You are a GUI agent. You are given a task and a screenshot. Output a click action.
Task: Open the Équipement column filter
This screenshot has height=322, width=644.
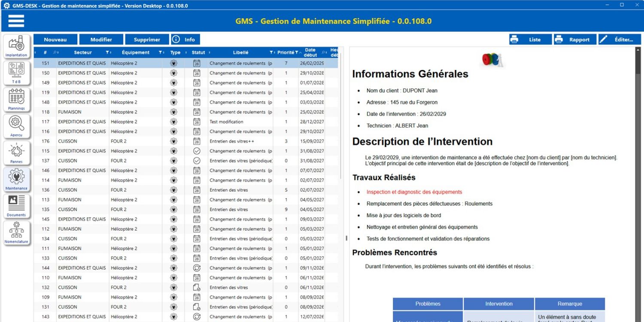tap(160, 52)
